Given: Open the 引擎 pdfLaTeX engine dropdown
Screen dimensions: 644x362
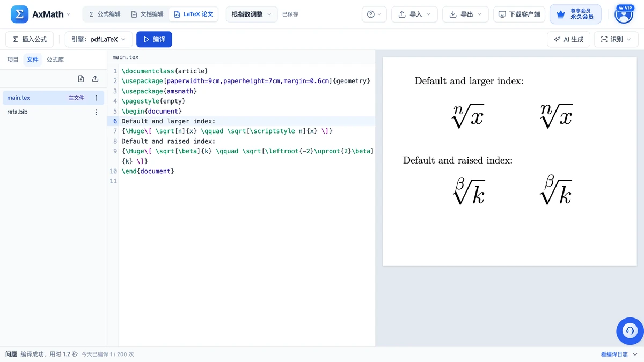Looking at the screenshot, I should coord(98,39).
